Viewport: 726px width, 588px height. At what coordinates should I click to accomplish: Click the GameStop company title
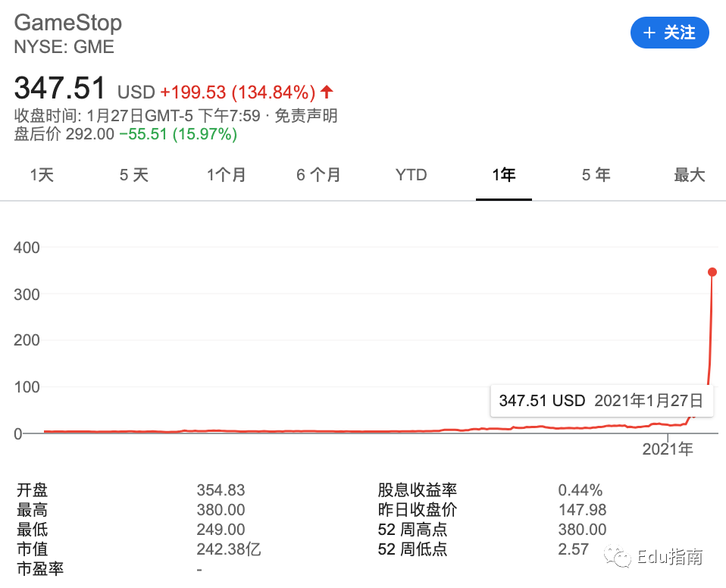[68, 22]
